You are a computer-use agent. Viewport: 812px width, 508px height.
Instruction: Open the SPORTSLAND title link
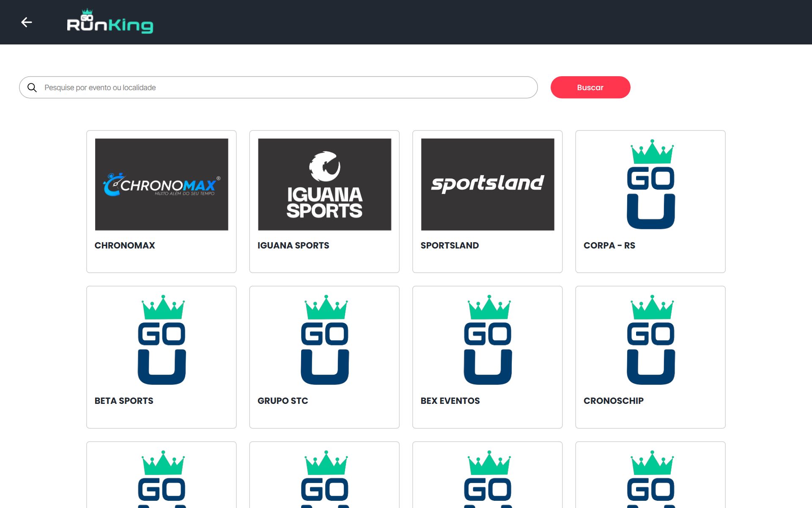click(450, 246)
